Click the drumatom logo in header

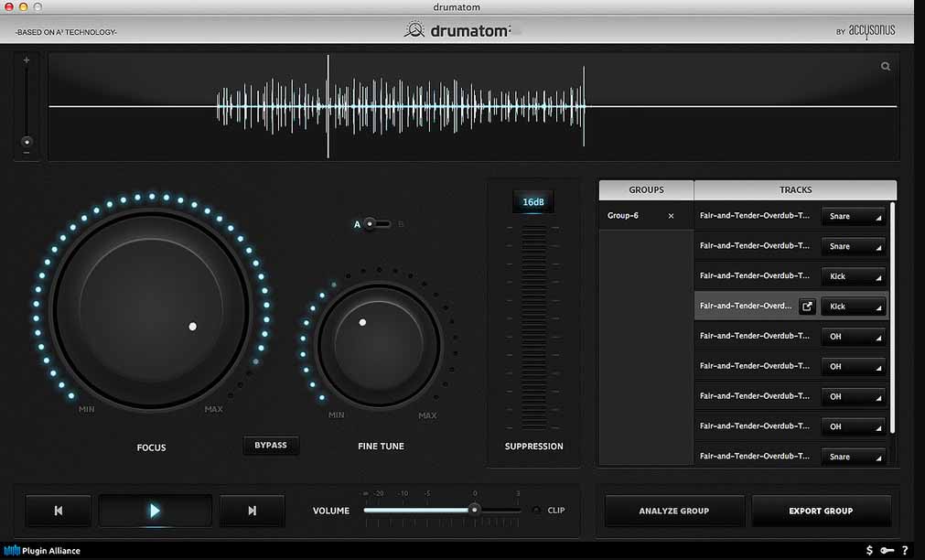pyautogui.click(x=457, y=30)
